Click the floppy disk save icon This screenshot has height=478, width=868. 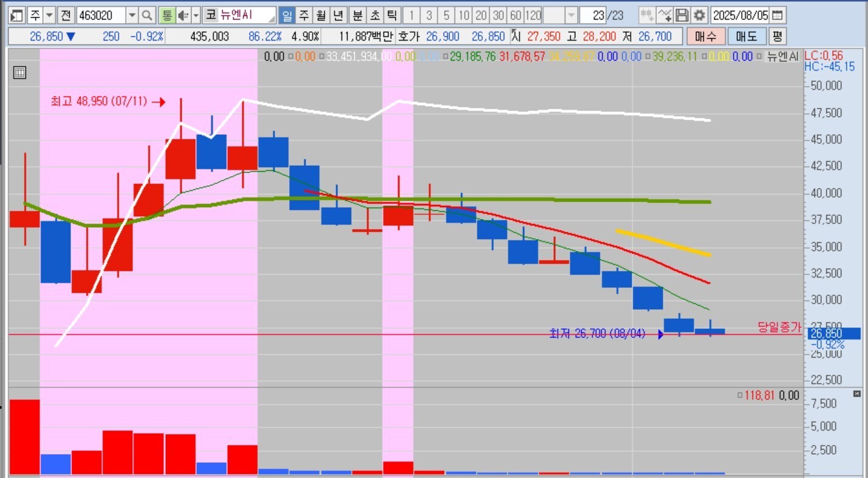click(682, 15)
